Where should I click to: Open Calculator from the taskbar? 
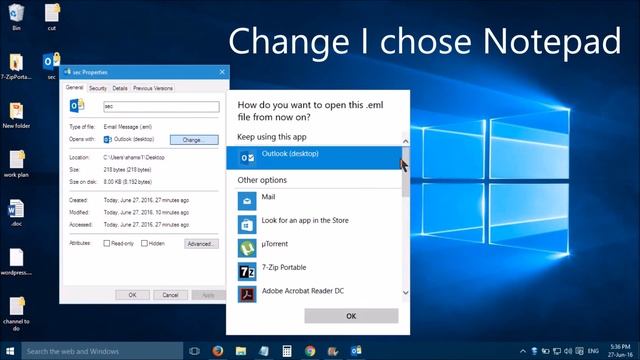click(287, 351)
